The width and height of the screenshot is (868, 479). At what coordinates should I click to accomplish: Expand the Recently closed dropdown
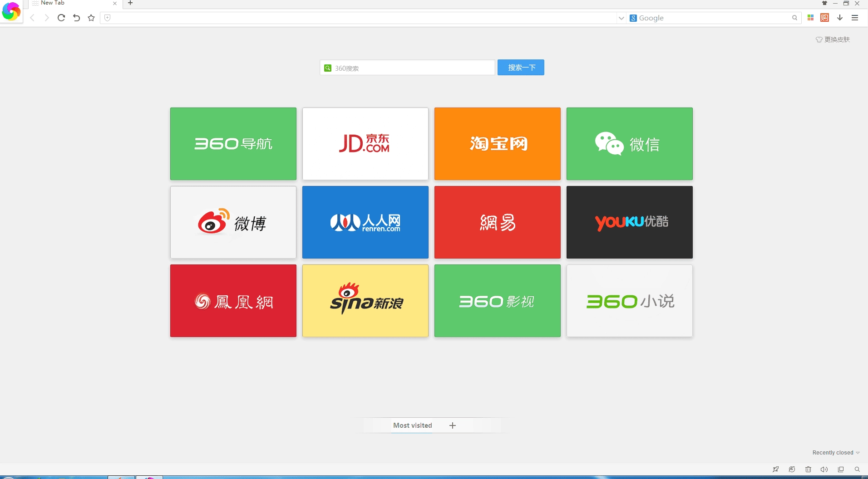click(x=836, y=453)
